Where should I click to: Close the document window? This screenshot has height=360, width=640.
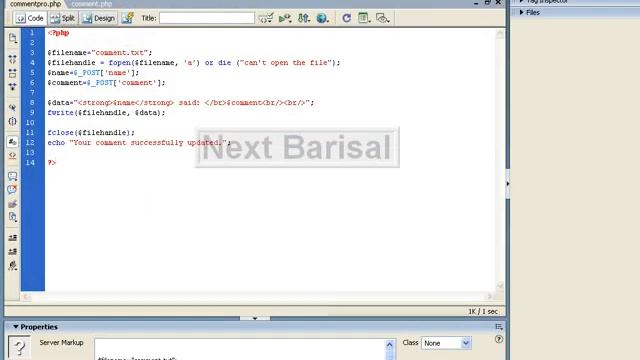coord(498,2)
